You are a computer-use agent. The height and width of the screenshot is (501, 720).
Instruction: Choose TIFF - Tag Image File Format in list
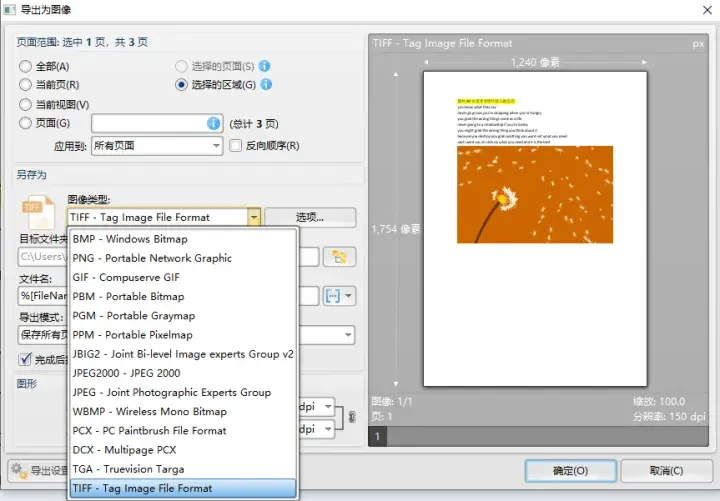182,489
